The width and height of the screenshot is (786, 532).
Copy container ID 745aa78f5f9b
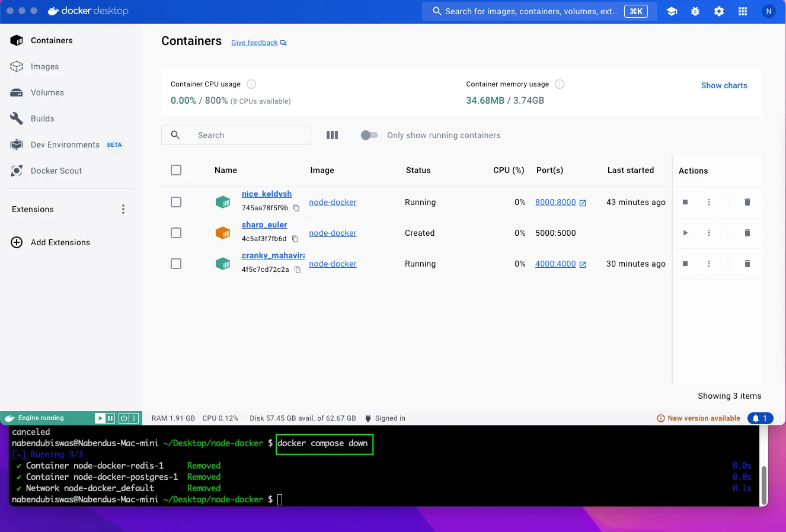pos(296,208)
